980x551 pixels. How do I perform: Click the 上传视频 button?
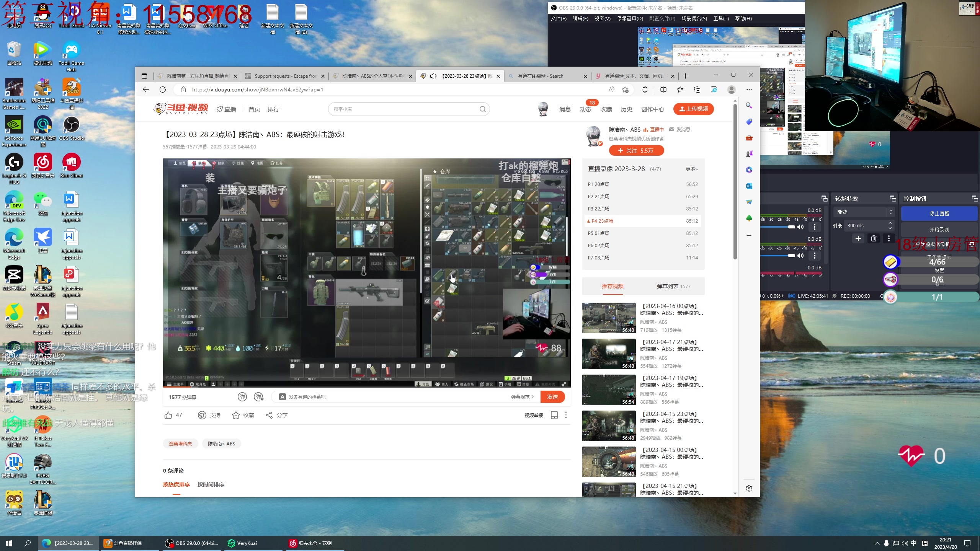coord(694,109)
